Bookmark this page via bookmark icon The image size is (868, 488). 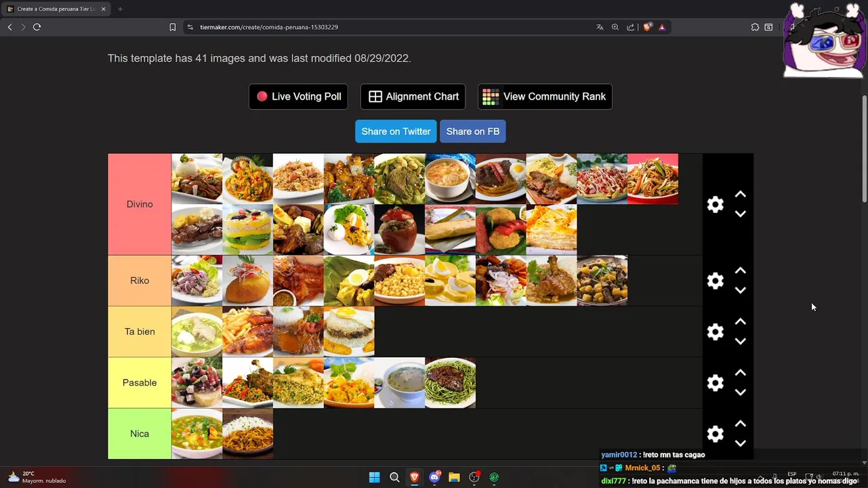[x=172, y=27]
